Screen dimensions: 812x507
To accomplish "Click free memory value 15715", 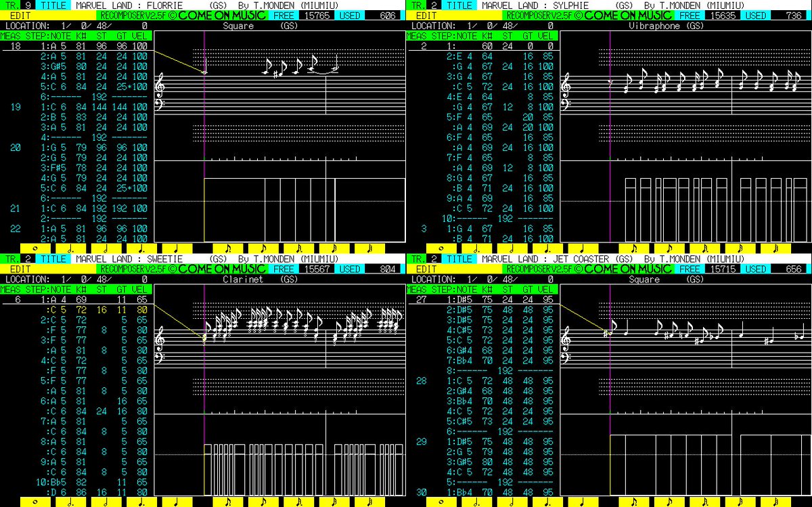I will point(723,269).
